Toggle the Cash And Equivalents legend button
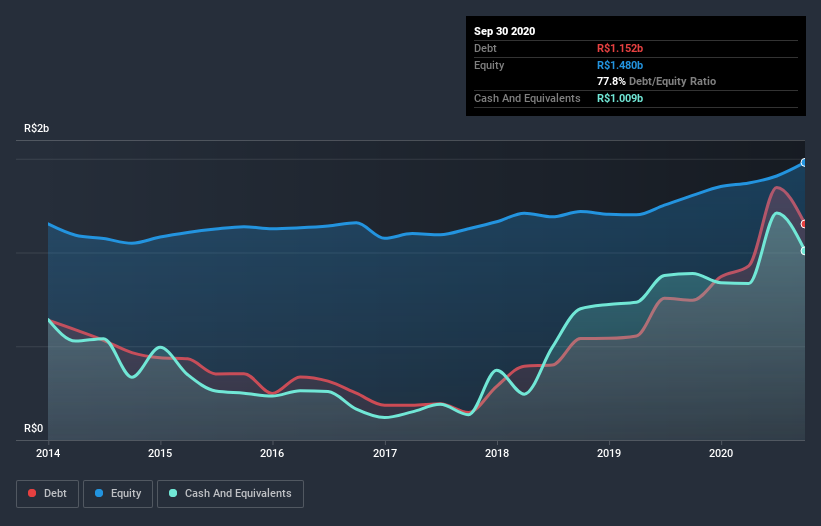This screenshot has height=526, width=821. 230,494
